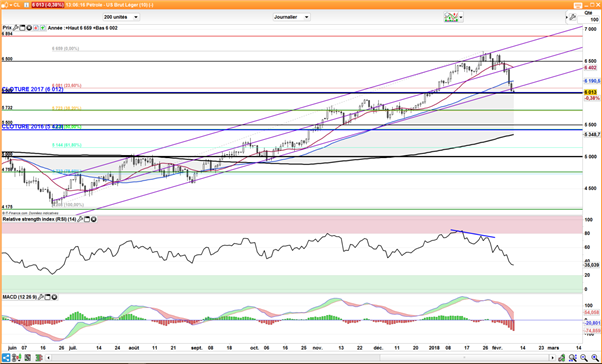Screen dimensions: 602x364
Task: Click the RSI value label 35,039
Action: (591, 265)
